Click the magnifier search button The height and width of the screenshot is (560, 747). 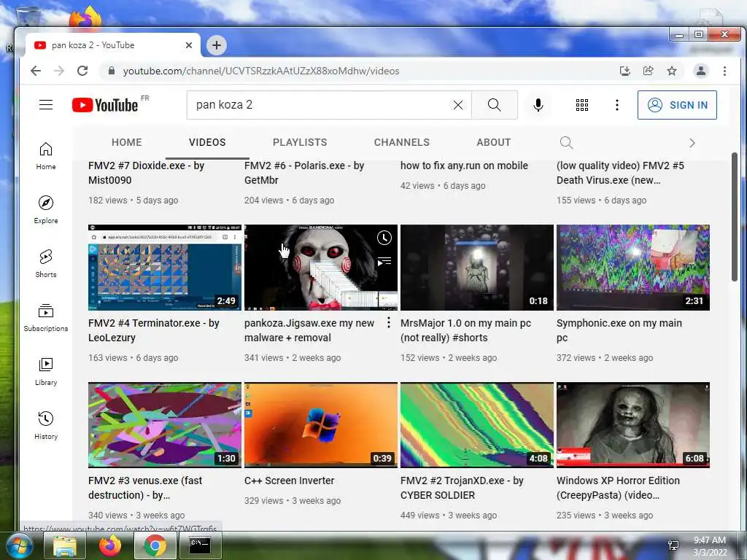point(495,105)
